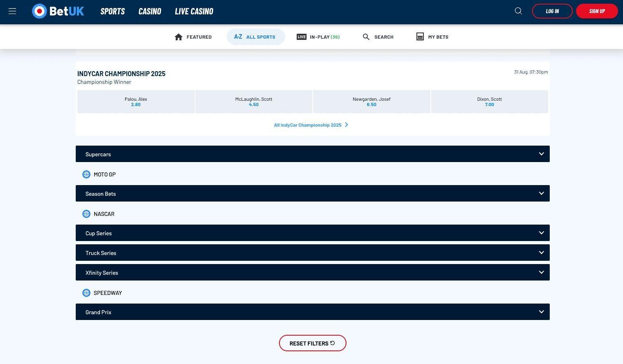Select Palou, Alex at 2.80

coord(136,102)
